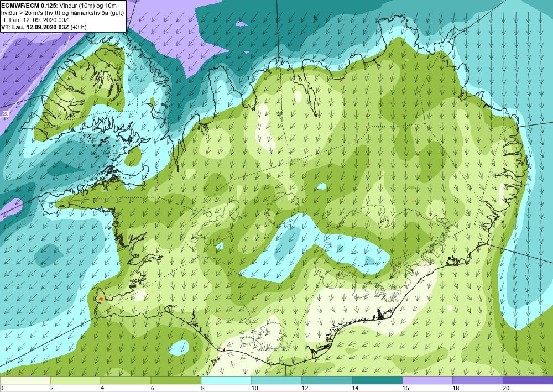This screenshot has width=553, height=392.
Task: Click the turquoise 10–12 m/s legend swatch
Action: [276, 380]
